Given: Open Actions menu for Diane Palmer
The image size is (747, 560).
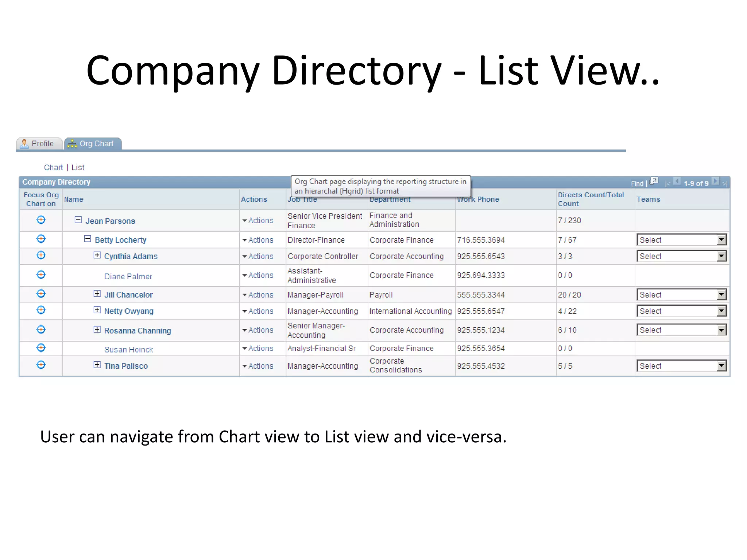Looking at the screenshot, I should (x=258, y=275).
